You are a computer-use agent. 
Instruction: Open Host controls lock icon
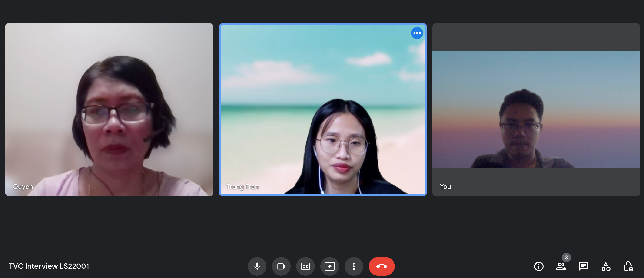[628, 266]
